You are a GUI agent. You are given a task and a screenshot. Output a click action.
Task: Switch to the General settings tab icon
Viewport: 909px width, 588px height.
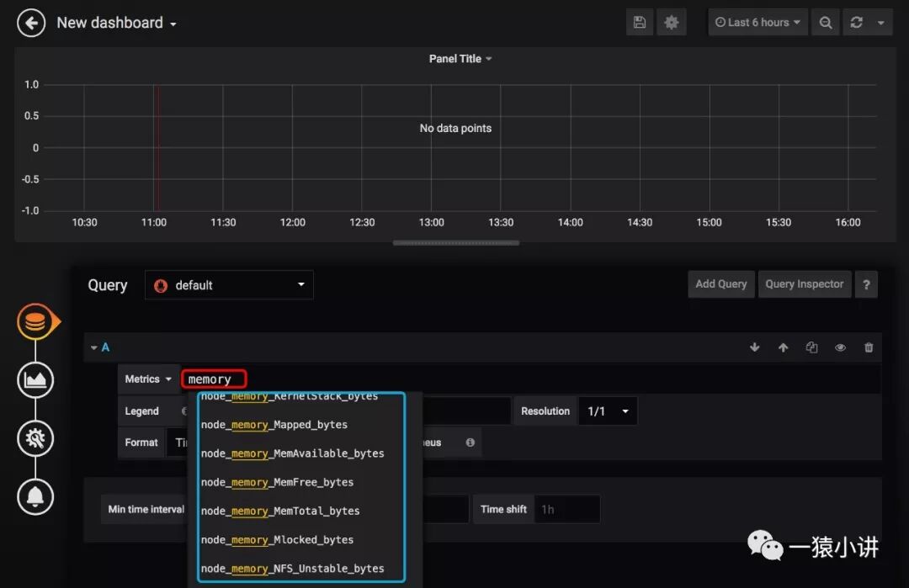[35, 438]
